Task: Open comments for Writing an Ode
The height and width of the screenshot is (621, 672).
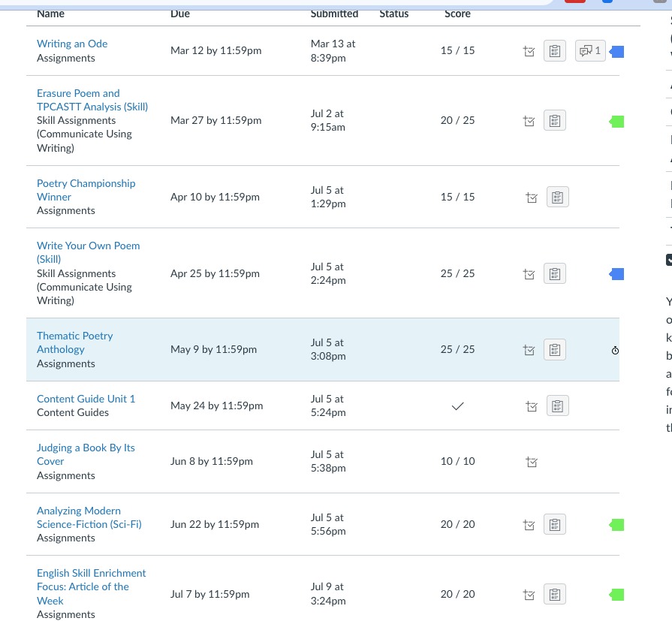Action: 590,51
